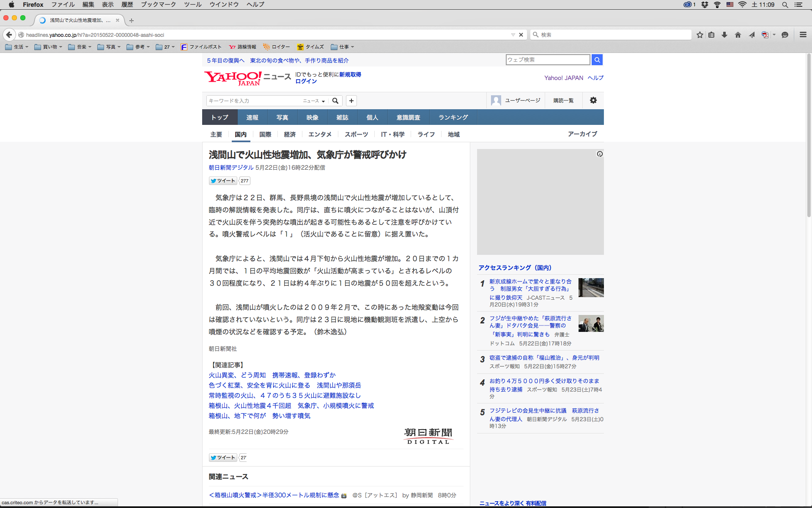This screenshot has height=508, width=812.
Task: Open related link 火山異変、どう周知
Action: 237,375
